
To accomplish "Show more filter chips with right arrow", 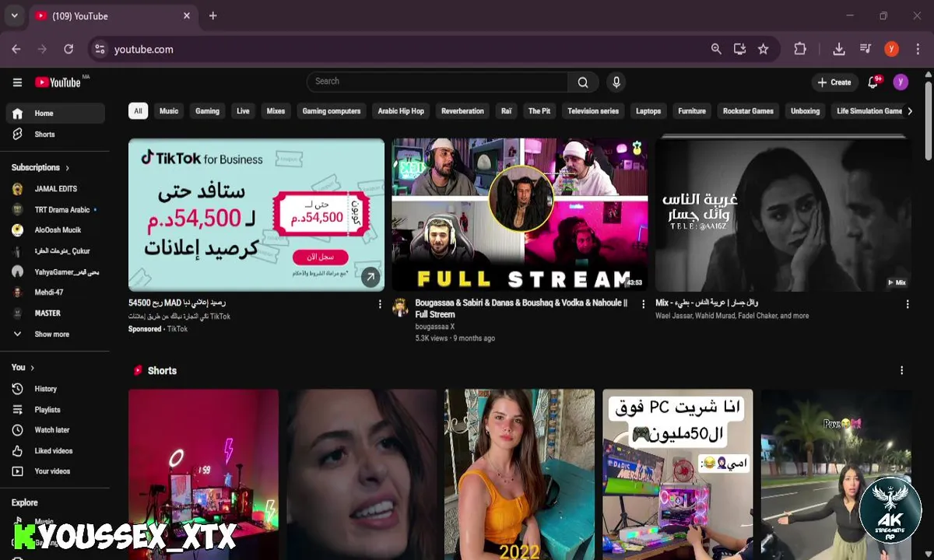I will point(910,111).
